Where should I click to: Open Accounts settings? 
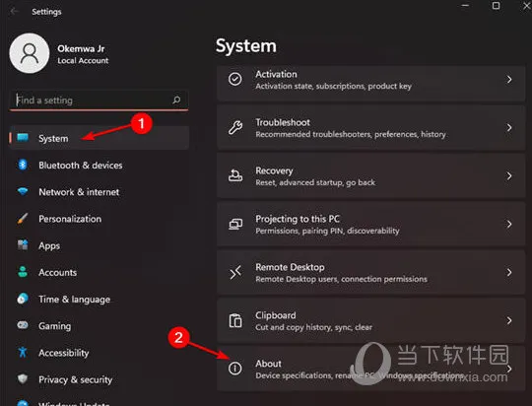(58, 273)
